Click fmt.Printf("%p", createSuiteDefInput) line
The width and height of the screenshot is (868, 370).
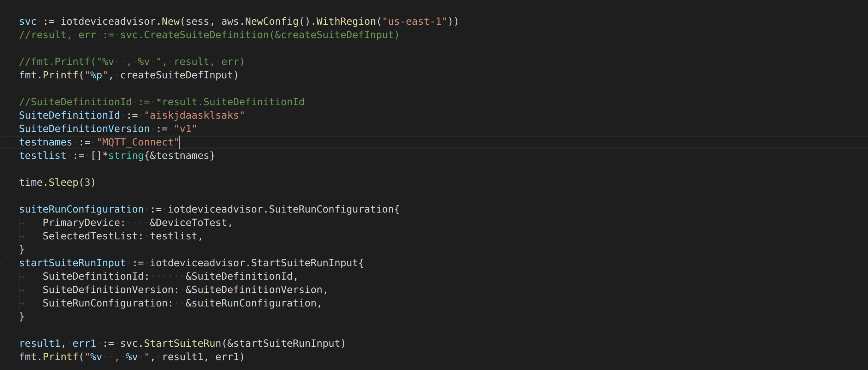click(129, 75)
